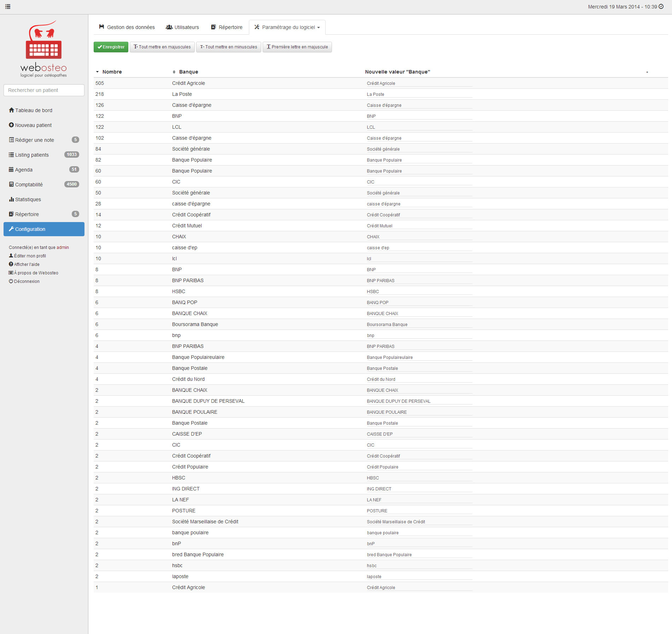Screen dimensions: 672x634
Task: Click the Utilisateurs people icon
Action: tap(169, 27)
